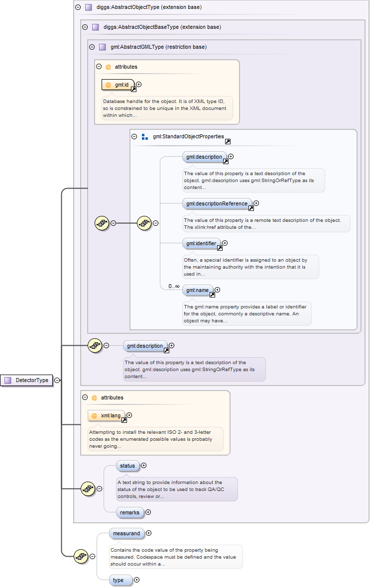The width and height of the screenshot is (370, 588).
Task: Collapse the gml:StandardObjectProperties group
Action: click(134, 136)
